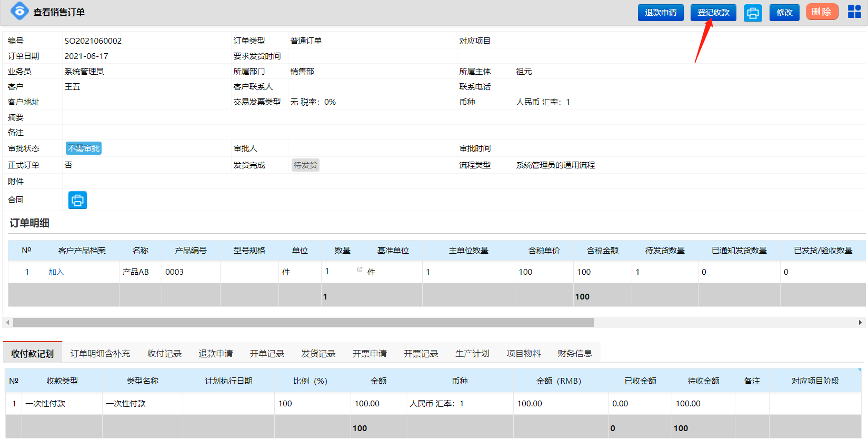Switch to the 发货记录 tab
Screen dimensions: 868x439
[x=318, y=354]
